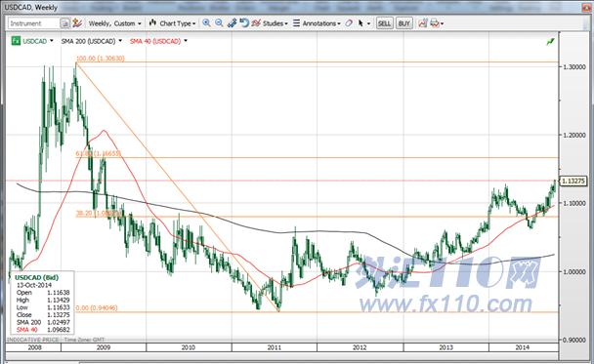Open the SMA 40 (USDCAD) dropdown arrow
Screen dimensions: 594x364
[186, 40]
